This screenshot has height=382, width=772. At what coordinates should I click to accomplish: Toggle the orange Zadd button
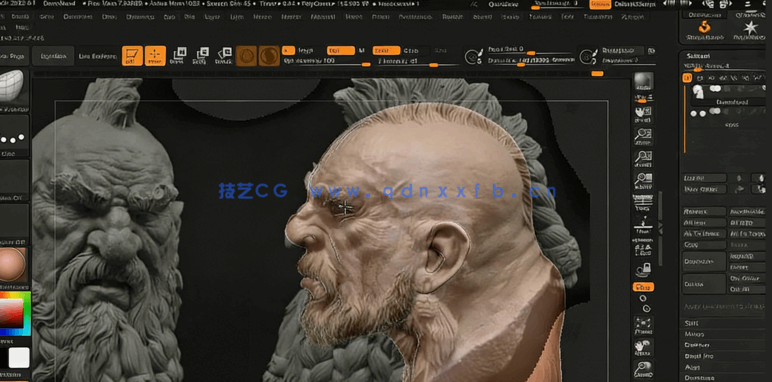coord(386,50)
